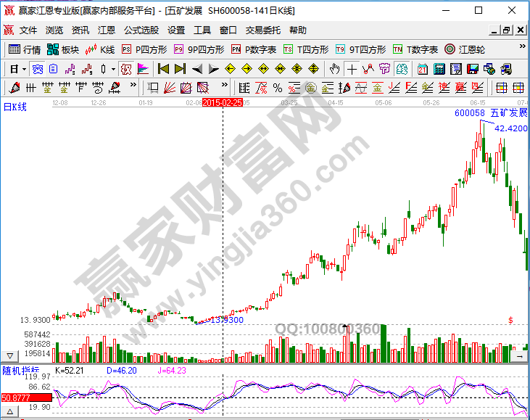Click the purple 节 icon
Image resolution: width=530 pixels, height=420 pixels.
tap(385, 69)
